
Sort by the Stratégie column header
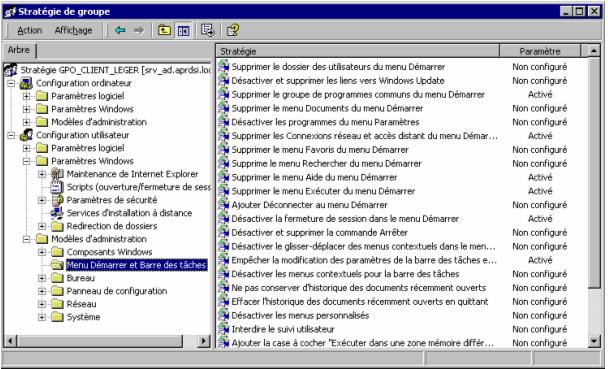[x=358, y=51]
